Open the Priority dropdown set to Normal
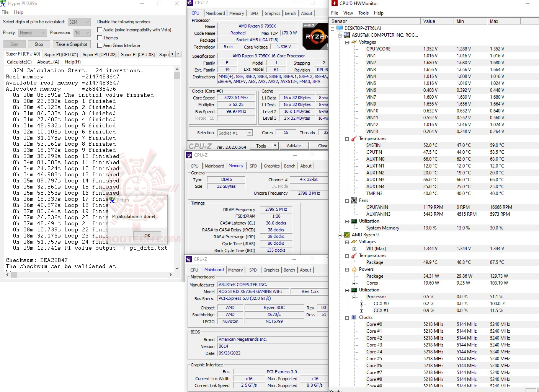This screenshot has height=392, width=539. point(33,33)
